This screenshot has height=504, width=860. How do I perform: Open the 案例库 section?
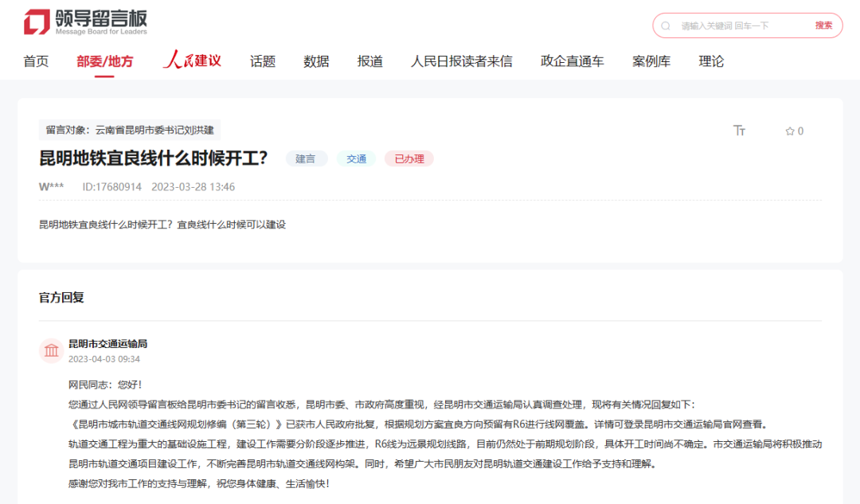click(651, 61)
